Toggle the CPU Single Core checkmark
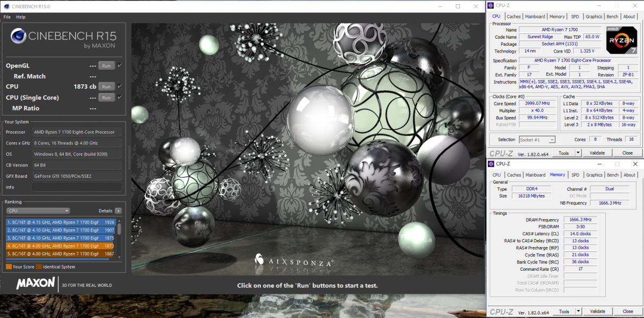 point(120,97)
